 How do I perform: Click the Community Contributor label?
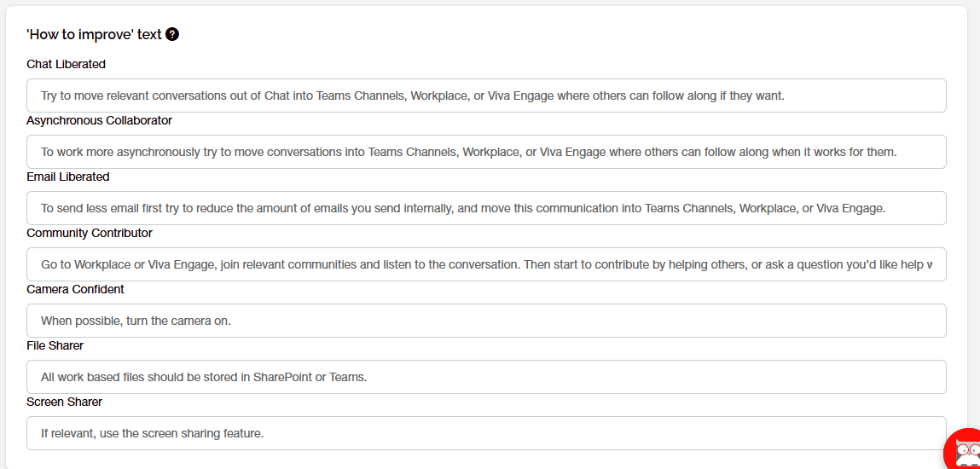pos(90,233)
